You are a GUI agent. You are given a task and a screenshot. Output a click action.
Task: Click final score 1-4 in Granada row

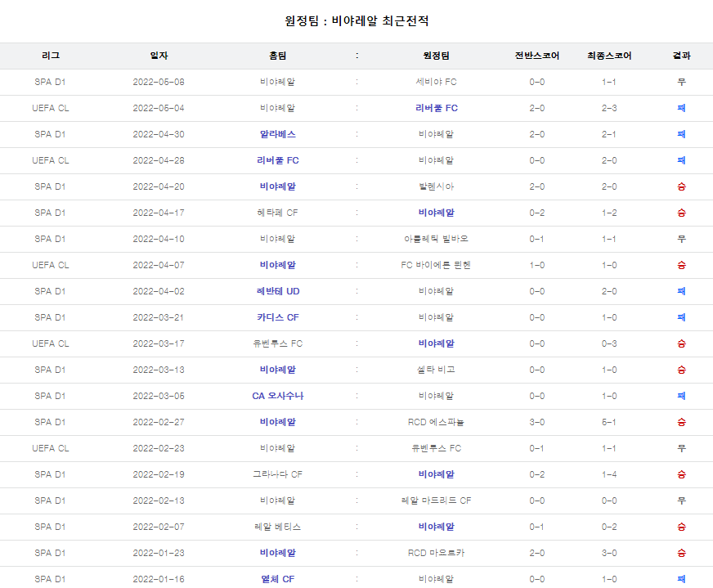(609, 474)
